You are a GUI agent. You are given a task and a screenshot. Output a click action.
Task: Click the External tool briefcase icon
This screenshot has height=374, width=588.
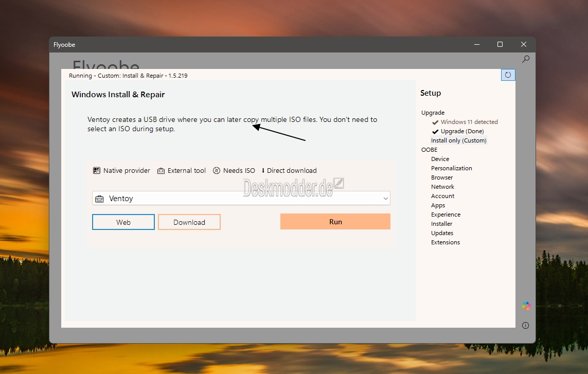161,171
